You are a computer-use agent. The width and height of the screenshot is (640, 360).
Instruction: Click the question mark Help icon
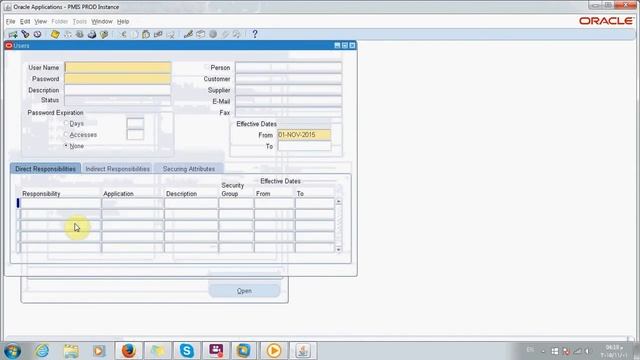(255, 34)
